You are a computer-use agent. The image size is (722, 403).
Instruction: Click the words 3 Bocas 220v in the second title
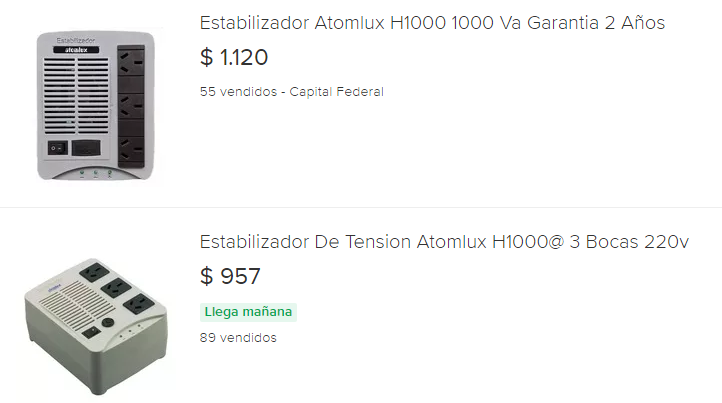point(629,242)
